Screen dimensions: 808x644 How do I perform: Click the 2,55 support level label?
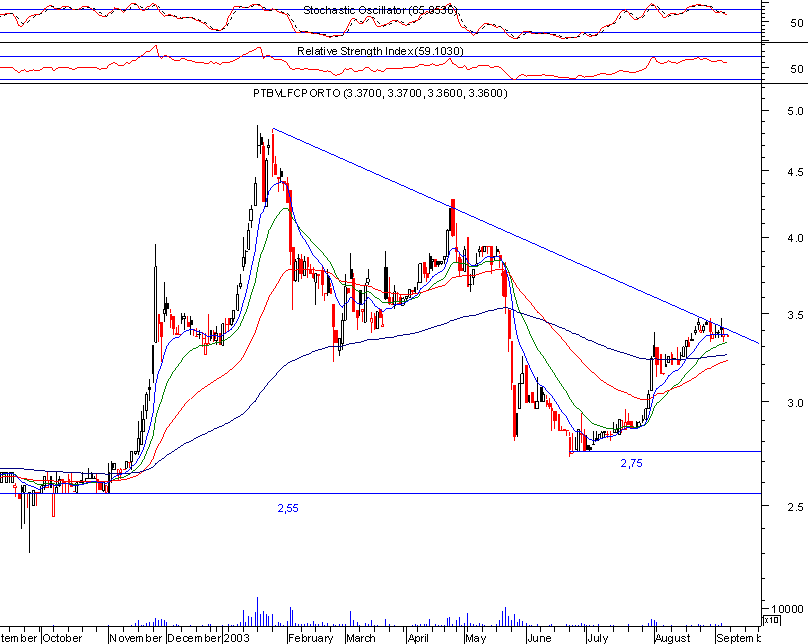[288, 509]
